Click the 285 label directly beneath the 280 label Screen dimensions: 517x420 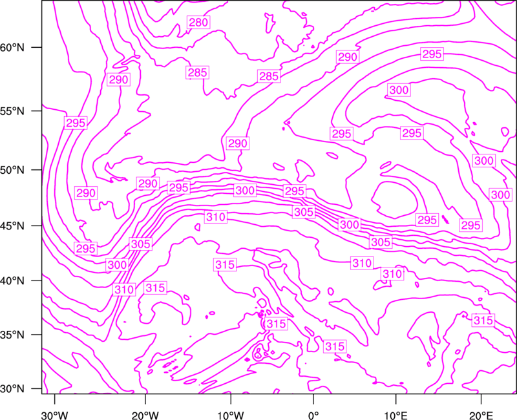pyautogui.click(x=198, y=72)
